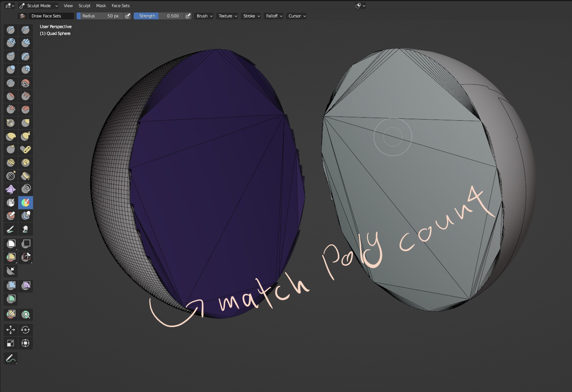Open the Mask menu
Screen dimensions: 572x392
(101, 6)
